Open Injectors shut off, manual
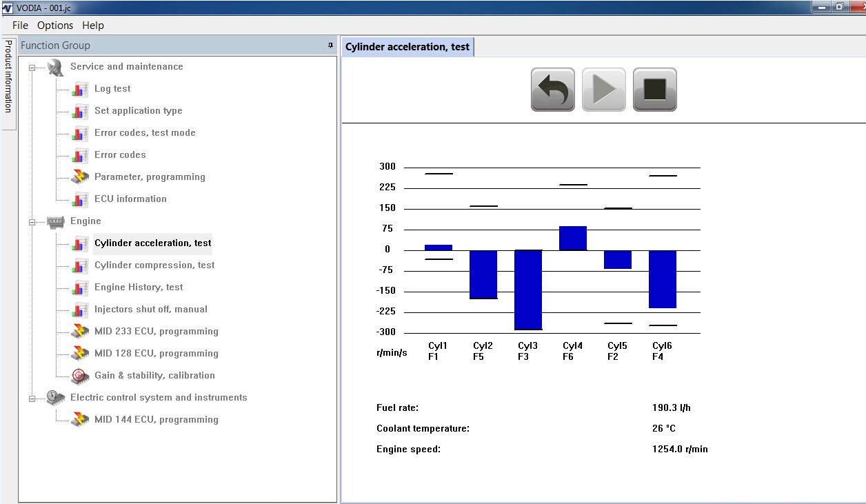This screenshot has height=504, width=866. [x=150, y=310]
